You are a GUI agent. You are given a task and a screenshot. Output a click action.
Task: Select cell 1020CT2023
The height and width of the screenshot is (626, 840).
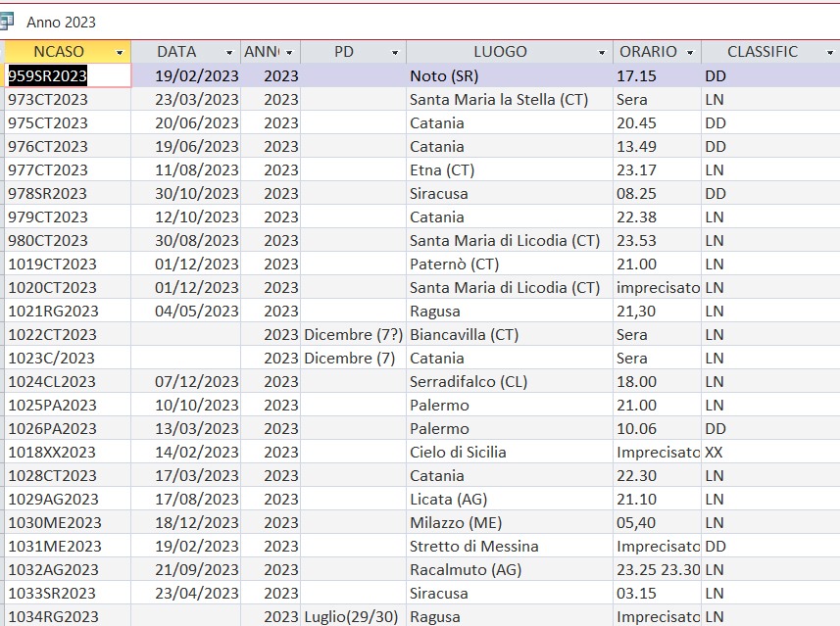tap(68, 288)
